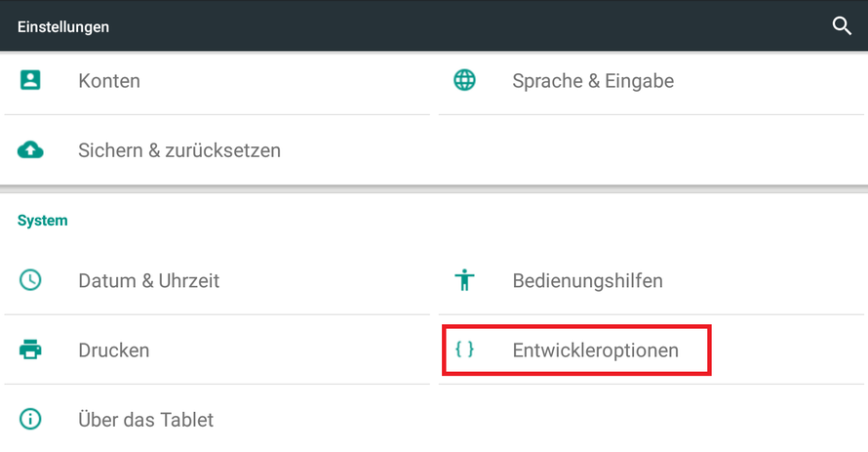The image size is (868, 452).
Task: Open search with the magnifier icon
Action: tap(842, 26)
